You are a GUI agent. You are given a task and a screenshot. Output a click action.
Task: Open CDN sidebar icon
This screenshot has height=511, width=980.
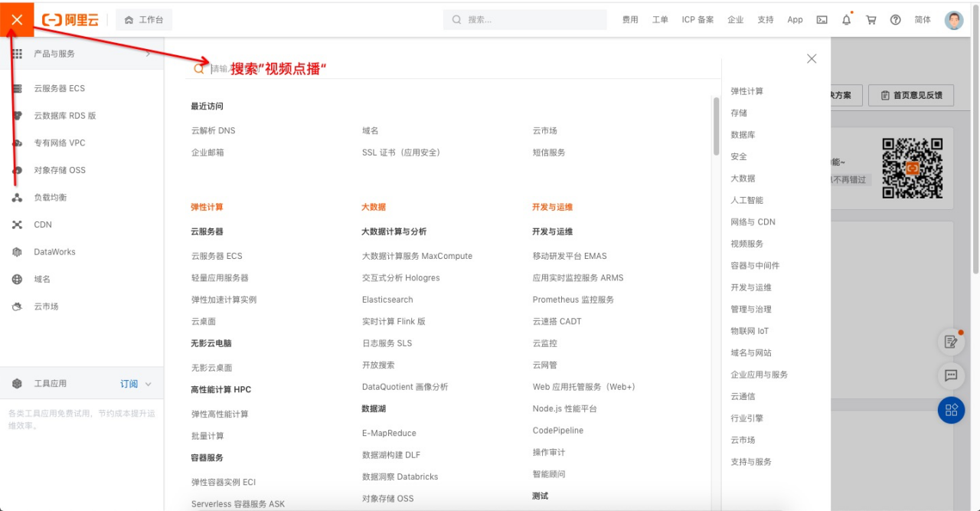coord(17,224)
